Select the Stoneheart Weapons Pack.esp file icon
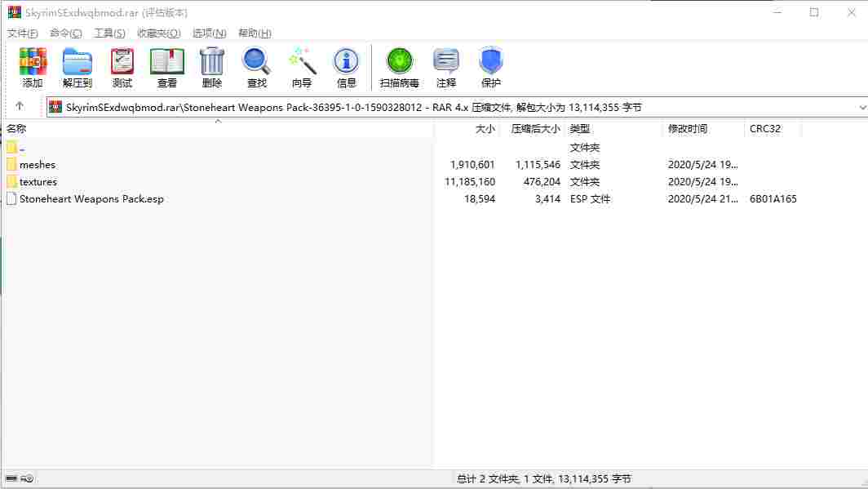 [x=11, y=199]
